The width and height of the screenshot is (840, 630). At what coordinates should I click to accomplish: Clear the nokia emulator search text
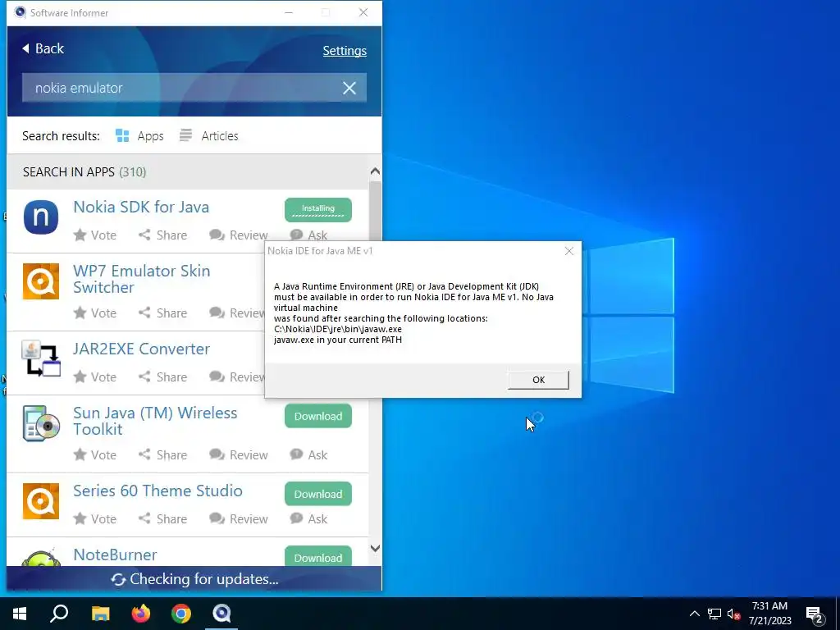pos(349,88)
